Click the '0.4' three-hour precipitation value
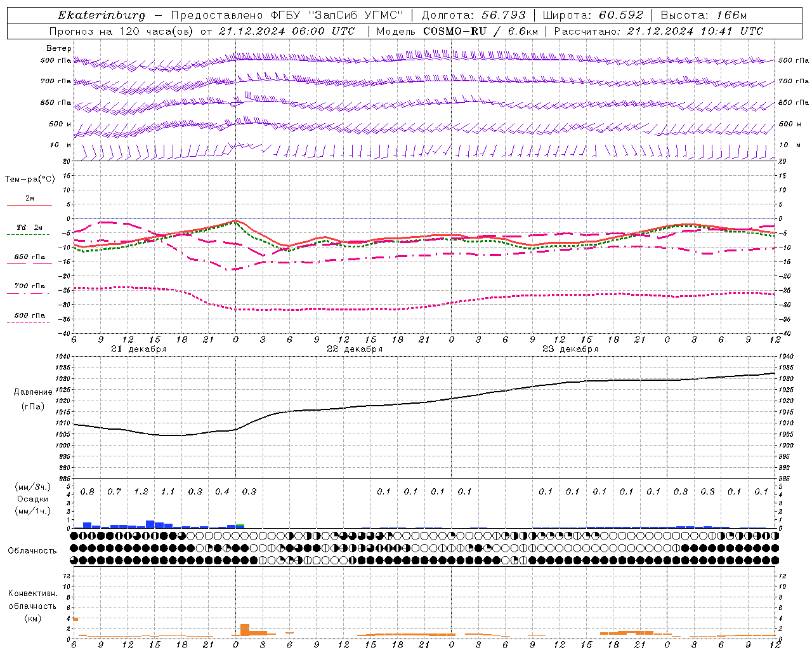Image resolution: width=812 pixels, height=650 pixels. point(222,491)
